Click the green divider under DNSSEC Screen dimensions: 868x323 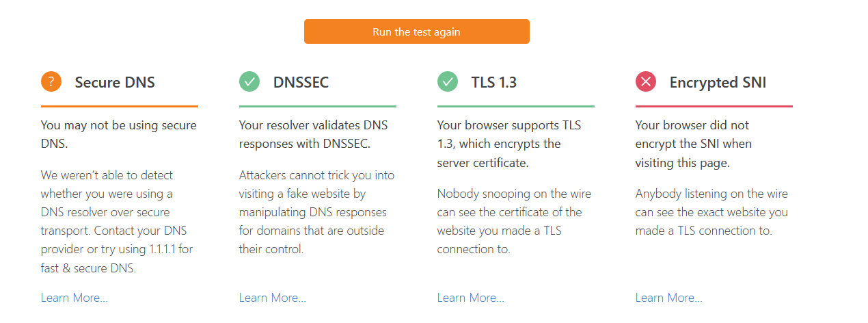coord(318,106)
